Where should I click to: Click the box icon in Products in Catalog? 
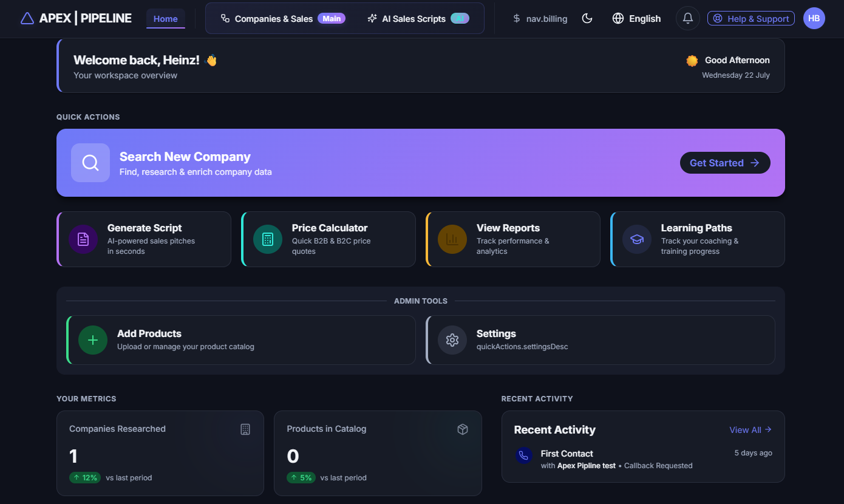pyautogui.click(x=463, y=429)
